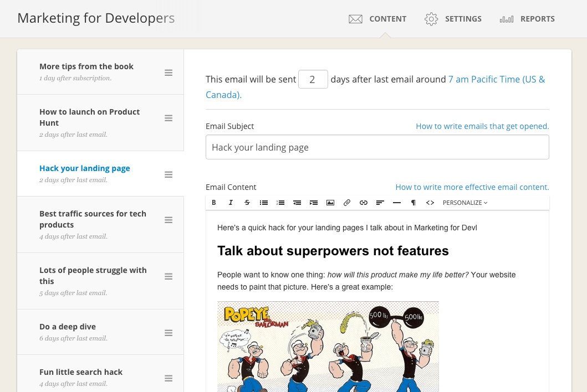Open the Reports tab
This screenshot has width=587, height=392.
point(527,19)
